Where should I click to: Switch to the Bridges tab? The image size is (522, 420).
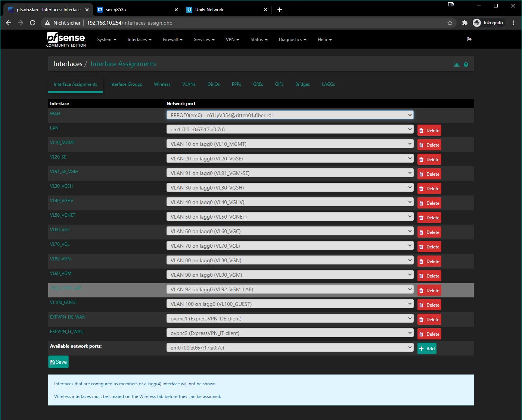[303, 84]
